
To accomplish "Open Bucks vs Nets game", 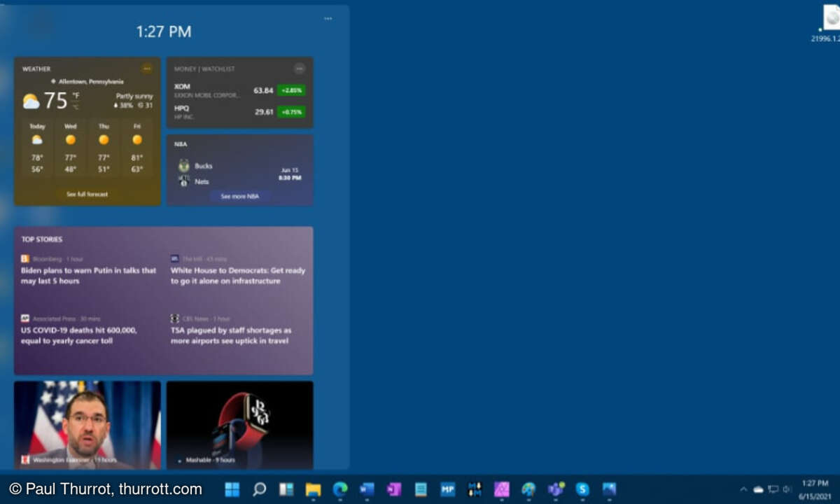I will (x=239, y=173).
